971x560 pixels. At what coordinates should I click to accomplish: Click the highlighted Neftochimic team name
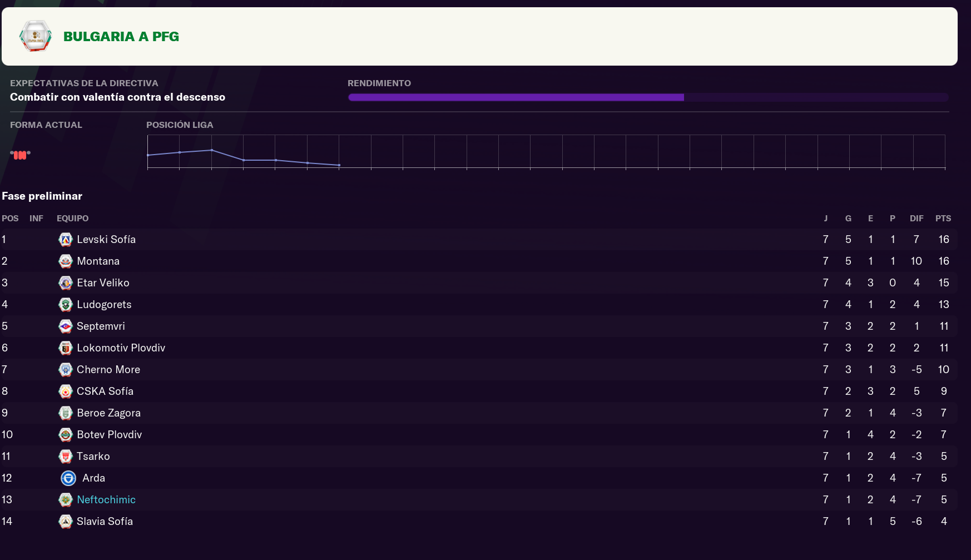pos(106,500)
